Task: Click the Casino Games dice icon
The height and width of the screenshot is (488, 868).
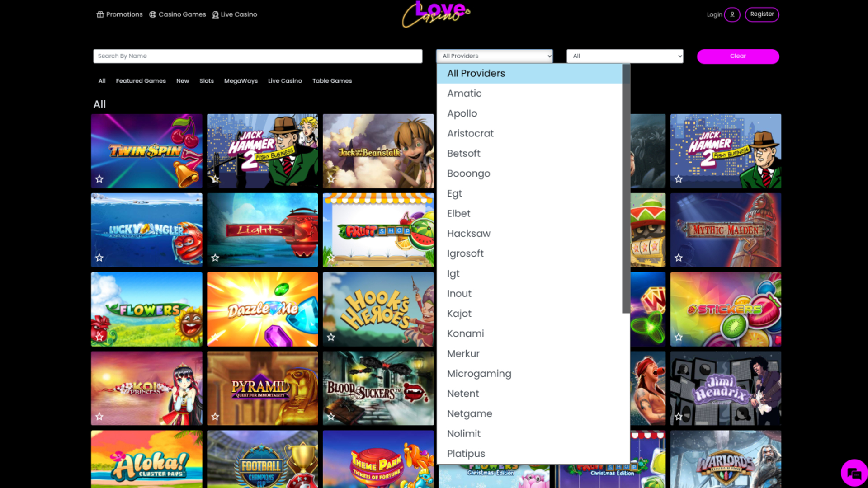Action: [x=152, y=14]
